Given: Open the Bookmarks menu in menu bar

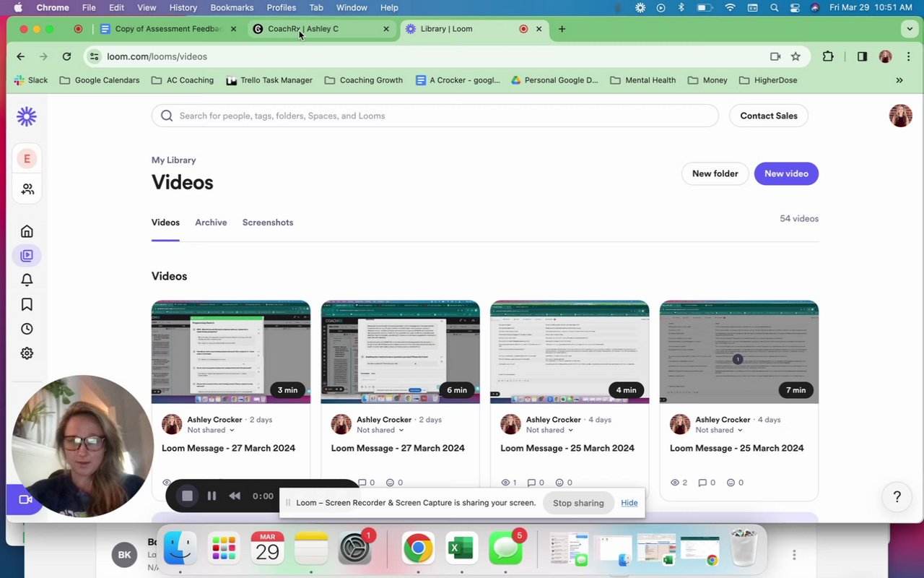Looking at the screenshot, I should coord(232,8).
